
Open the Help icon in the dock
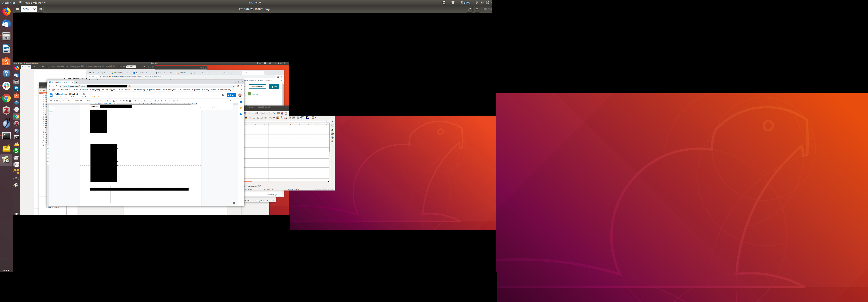pyautogui.click(x=6, y=73)
